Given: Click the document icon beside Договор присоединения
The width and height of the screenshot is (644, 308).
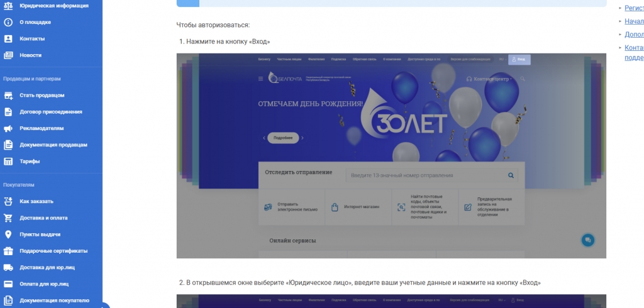Looking at the screenshot, I should click(8, 112).
